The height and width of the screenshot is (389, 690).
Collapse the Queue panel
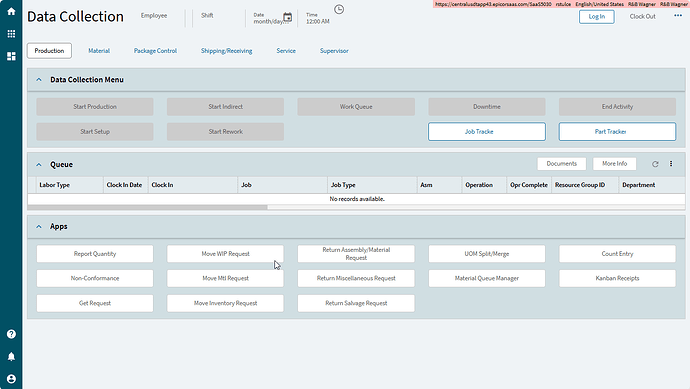[39, 165]
